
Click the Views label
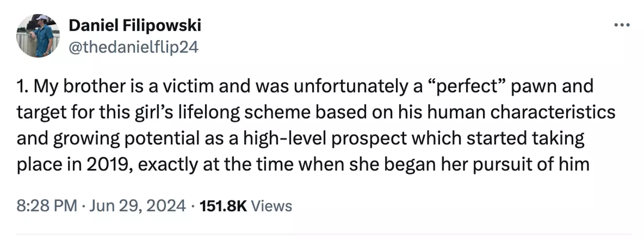pyautogui.click(x=271, y=206)
